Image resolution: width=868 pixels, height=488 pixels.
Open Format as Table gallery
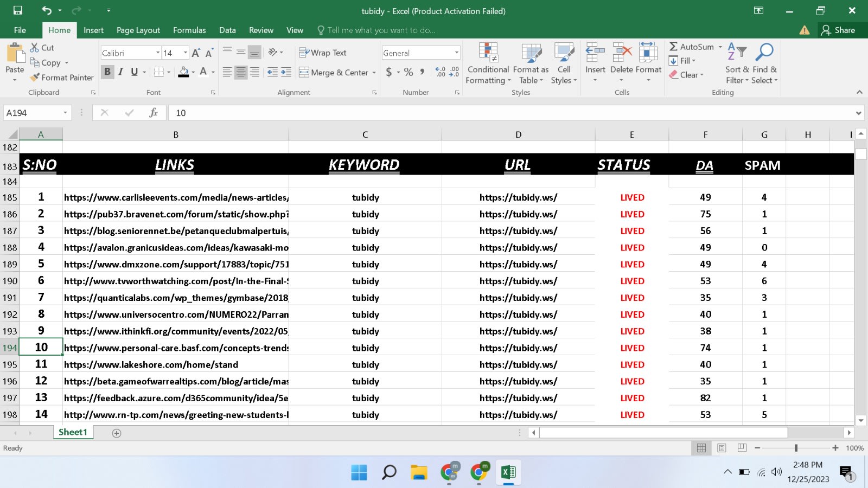[531, 63]
